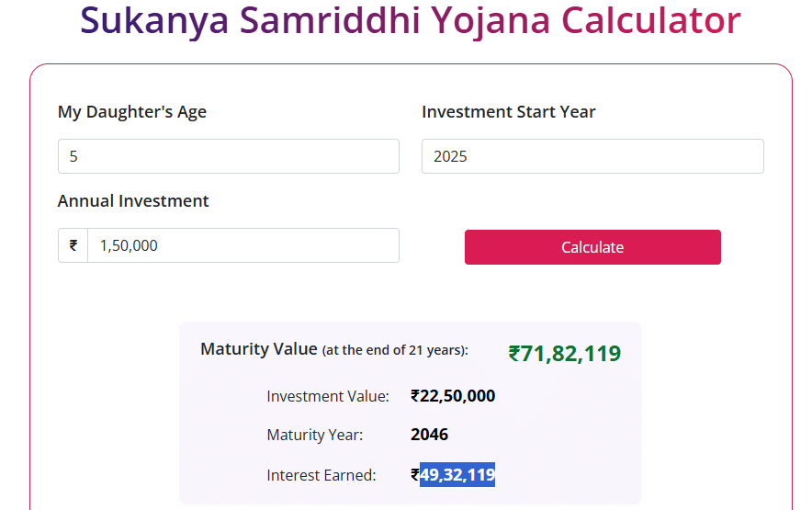
Task: Click the "at the end of 21 years" note
Action: point(395,350)
